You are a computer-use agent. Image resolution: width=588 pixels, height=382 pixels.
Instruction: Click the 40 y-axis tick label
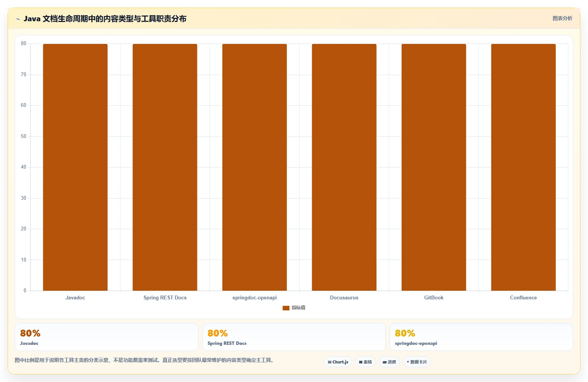(x=23, y=167)
